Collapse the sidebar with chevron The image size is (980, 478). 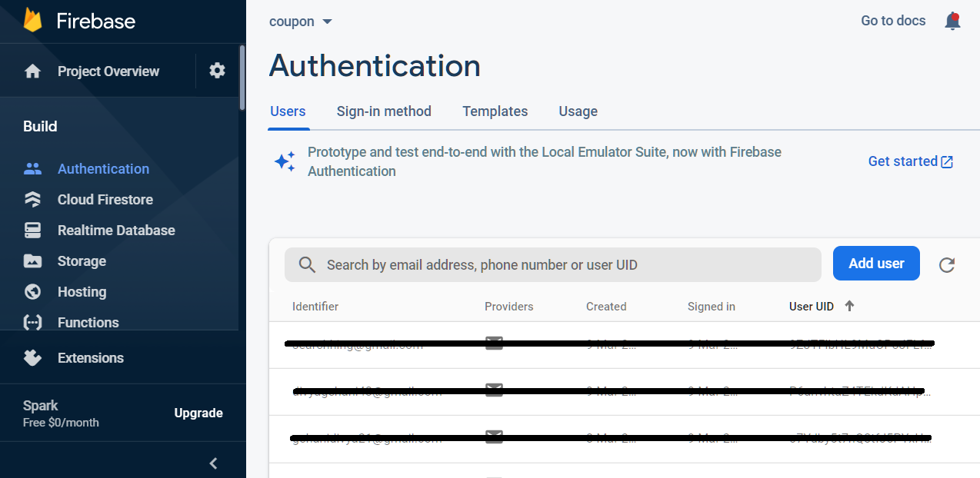coord(214,463)
